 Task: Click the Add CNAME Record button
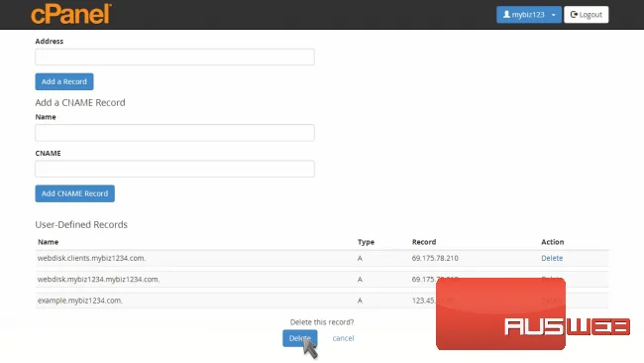click(x=74, y=193)
